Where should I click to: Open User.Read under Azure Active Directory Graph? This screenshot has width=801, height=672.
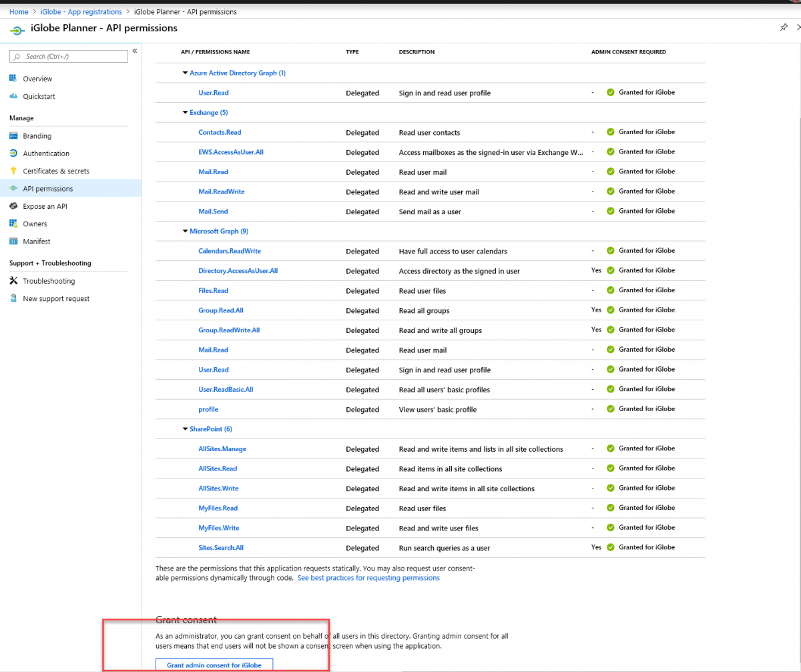click(x=214, y=93)
